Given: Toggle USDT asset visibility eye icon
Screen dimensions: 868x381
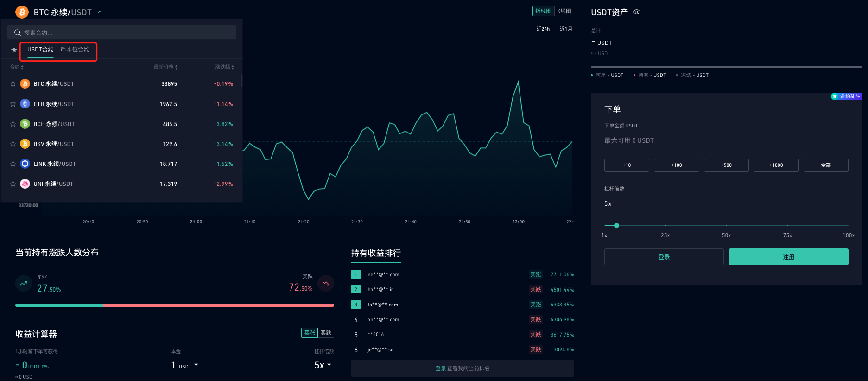Looking at the screenshot, I should click(x=637, y=12).
